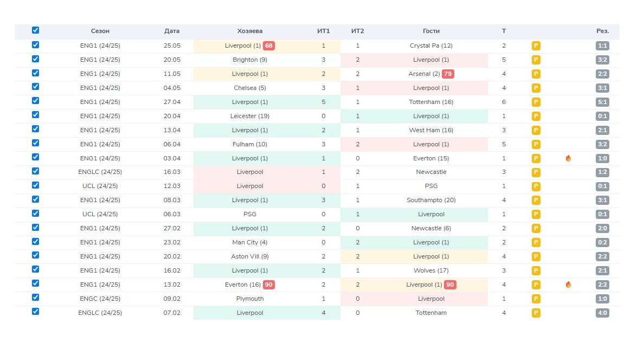Click the flame icon in the Everton–Liverpool 13.02 row
The image size is (644, 349).
click(x=568, y=285)
